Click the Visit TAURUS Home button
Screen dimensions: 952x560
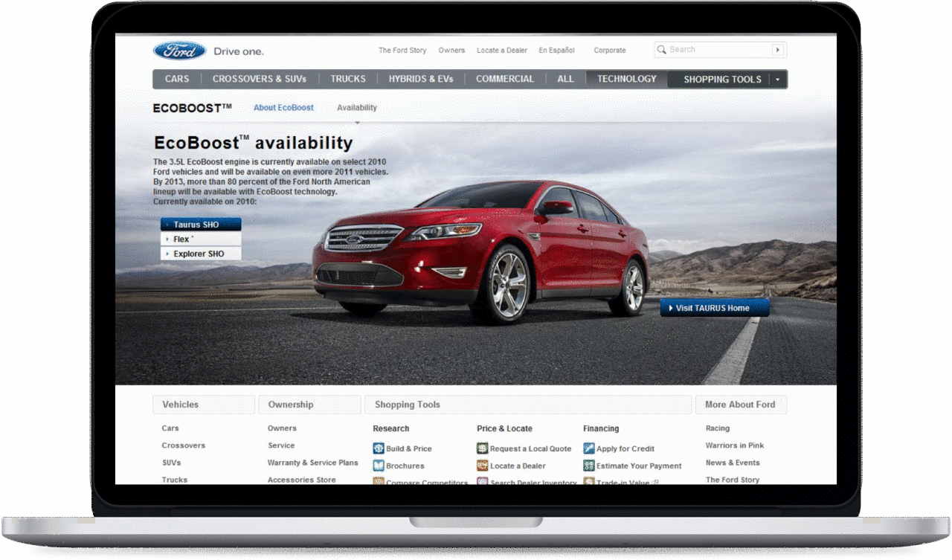coord(715,308)
